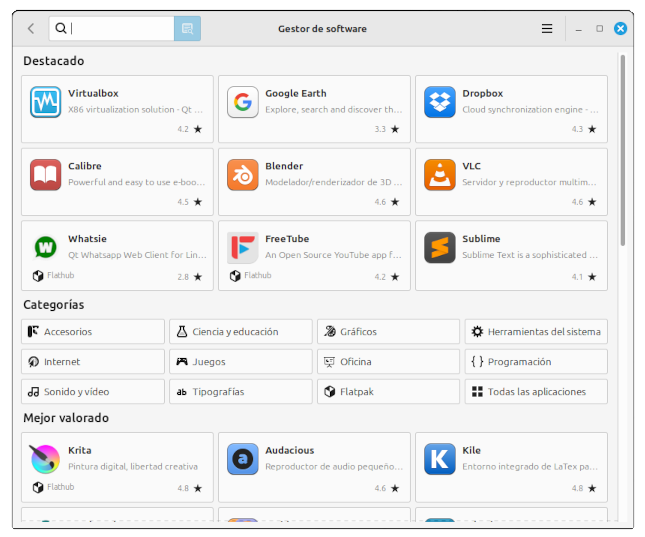Click the search magnifier icon
This screenshot has height=537, width=645.
[x=61, y=28]
